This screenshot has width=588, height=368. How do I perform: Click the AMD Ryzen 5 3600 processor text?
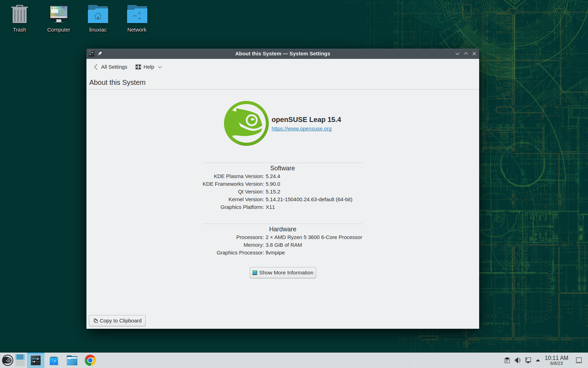coord(314,237)
